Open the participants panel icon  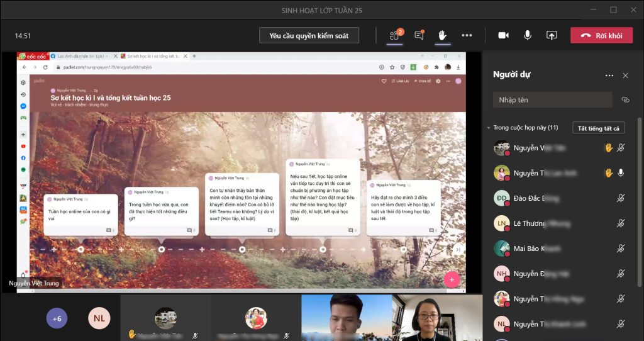[395, 36]
